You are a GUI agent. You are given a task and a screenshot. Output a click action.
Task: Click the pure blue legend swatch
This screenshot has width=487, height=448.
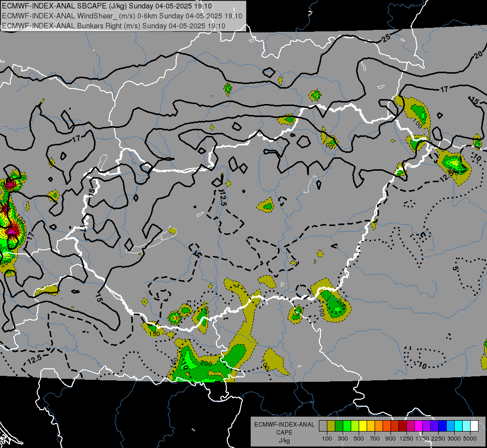443,426
